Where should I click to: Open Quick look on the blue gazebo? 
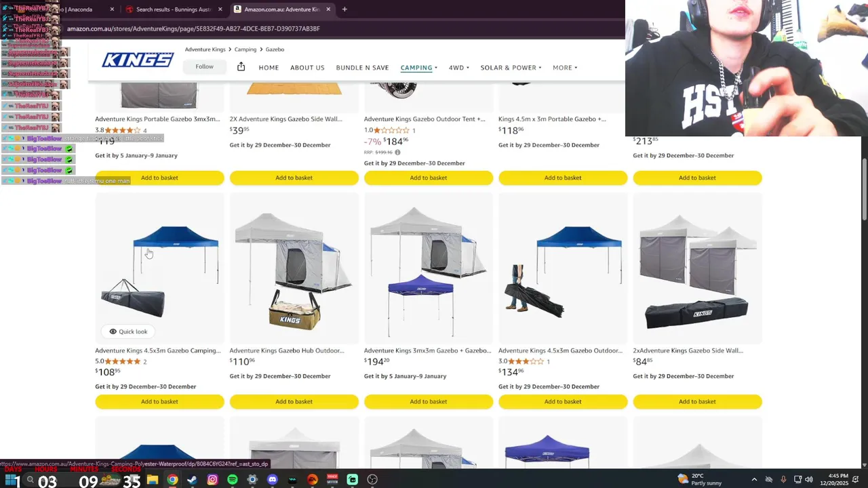pos(128,331)
